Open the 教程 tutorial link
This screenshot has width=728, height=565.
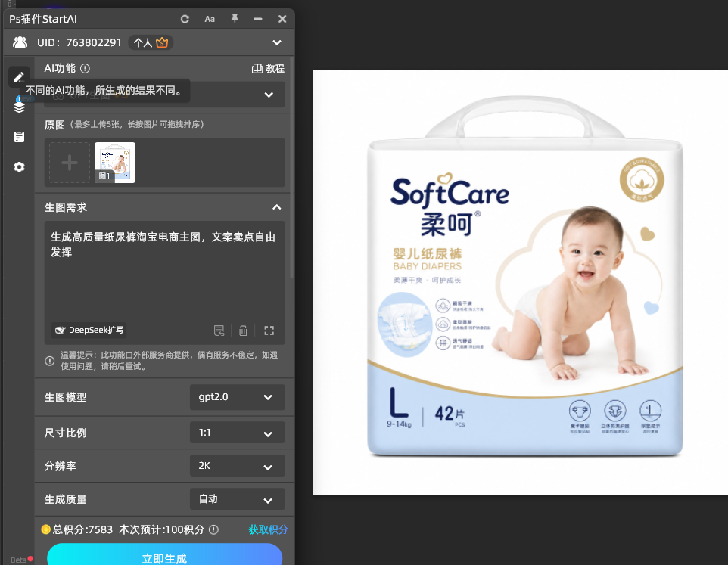point(268,69)
